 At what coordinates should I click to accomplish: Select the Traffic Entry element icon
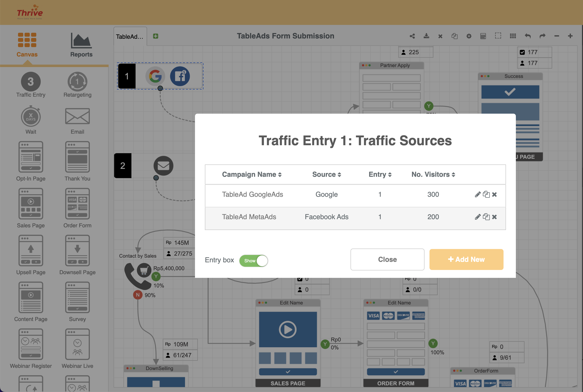pyautogui.click(x=31, y=82)
